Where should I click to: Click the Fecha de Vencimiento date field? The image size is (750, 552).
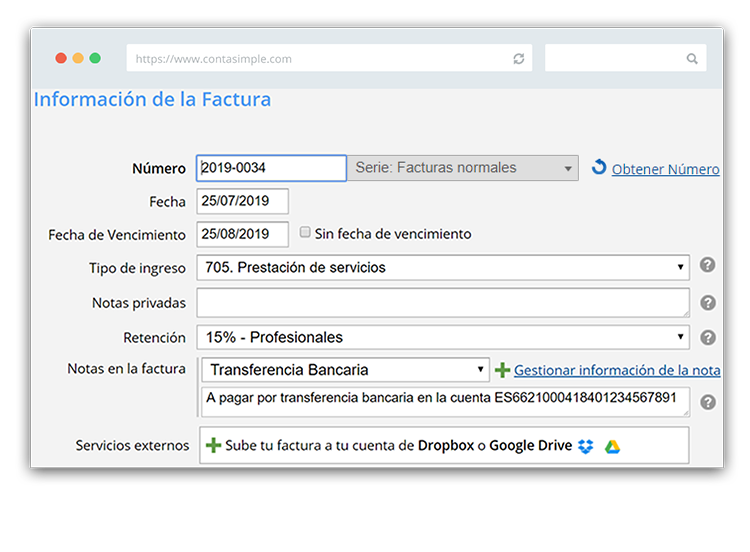pos(243,234)
